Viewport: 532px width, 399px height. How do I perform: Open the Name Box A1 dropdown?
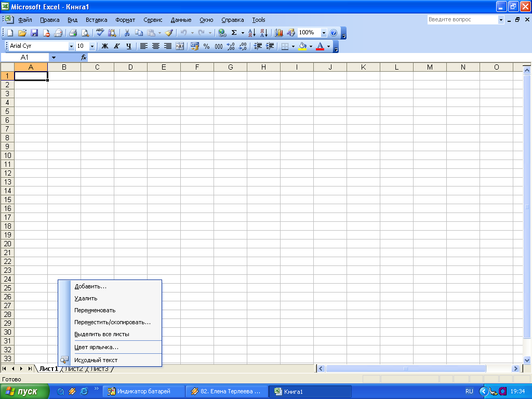(x=54, y=57)
